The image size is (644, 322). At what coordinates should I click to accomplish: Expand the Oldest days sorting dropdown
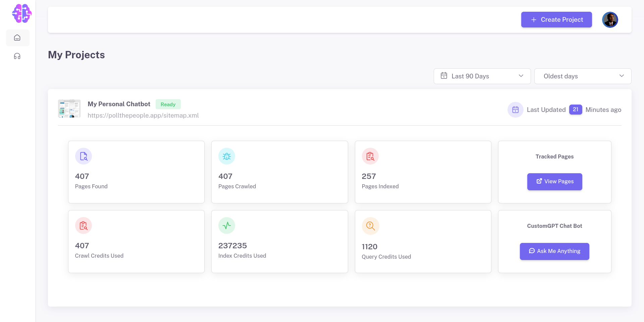pyautogui.click(x=583, y=76)
